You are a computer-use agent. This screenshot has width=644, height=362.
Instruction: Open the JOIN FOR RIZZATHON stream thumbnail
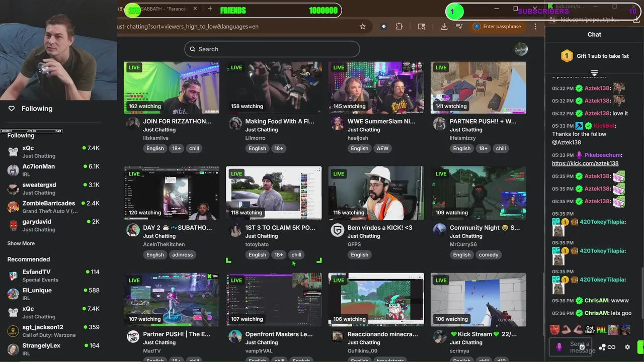coord(172,87)
